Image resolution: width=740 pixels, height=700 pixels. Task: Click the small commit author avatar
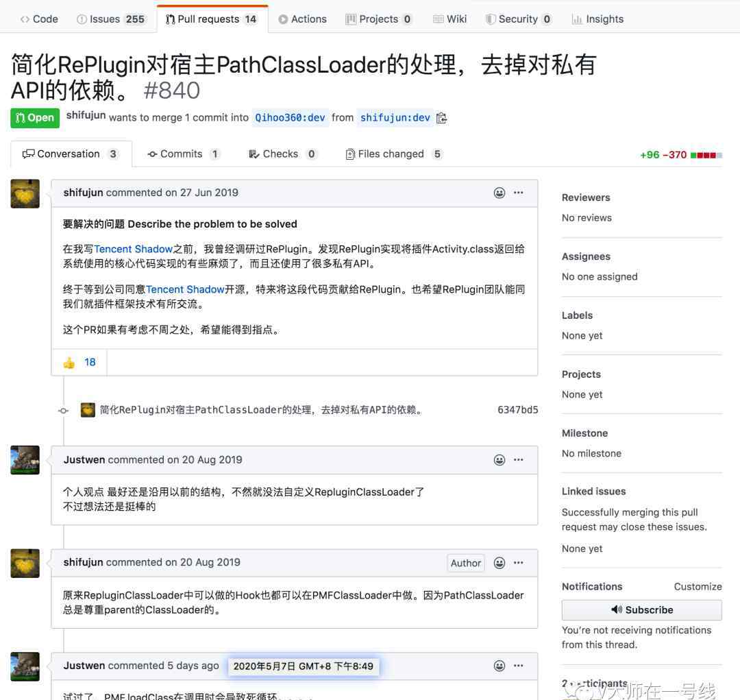click(88, 410)
